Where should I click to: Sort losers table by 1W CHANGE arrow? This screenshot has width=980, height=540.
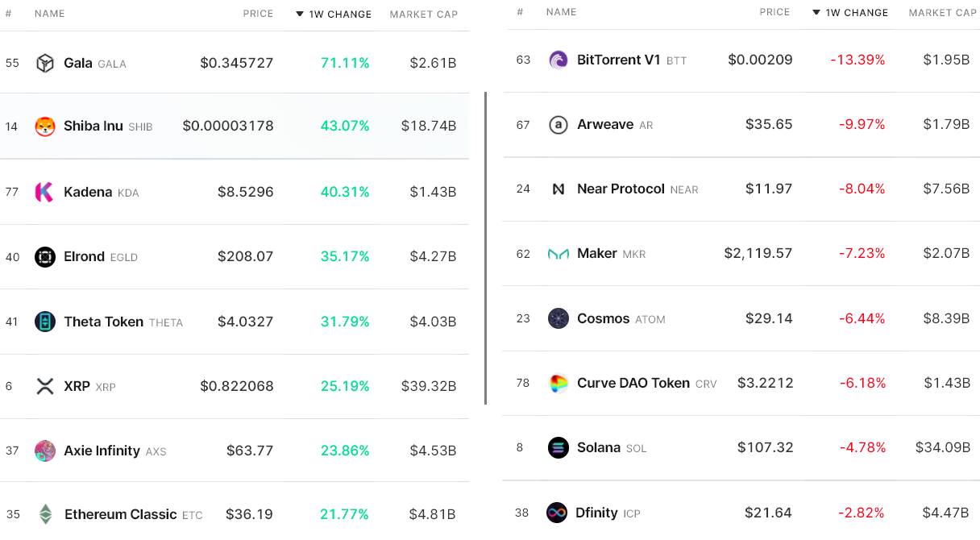tap(816, 13)
